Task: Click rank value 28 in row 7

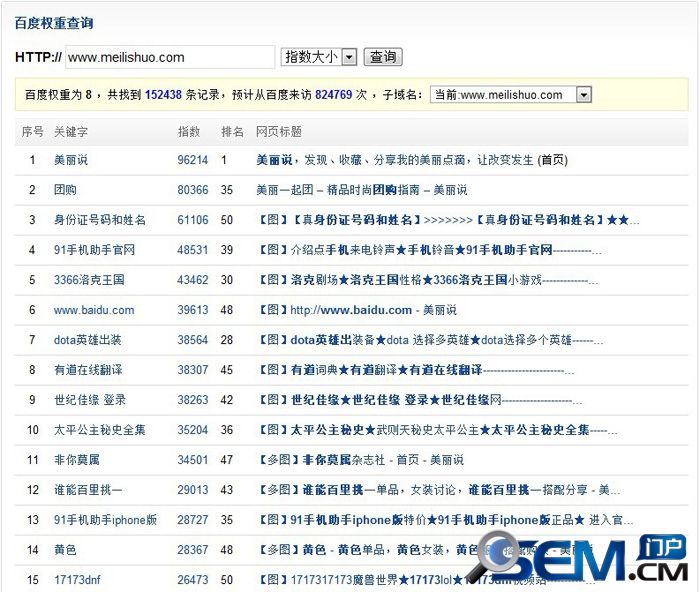Action: click(227, 340)
